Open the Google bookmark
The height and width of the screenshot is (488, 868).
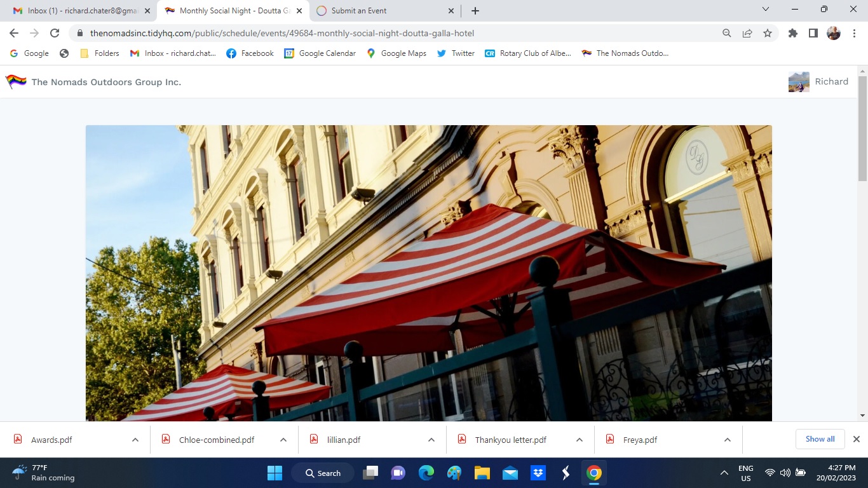(29, 53)
